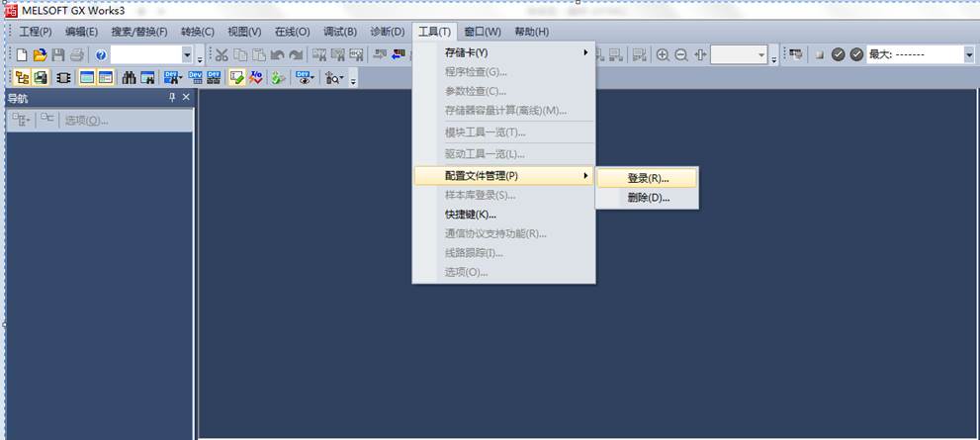Image resolution: width=980 pixels, height=440 pixels.
Task: Click 登录(R)... in the submenu
Action: tap(648, 178)
